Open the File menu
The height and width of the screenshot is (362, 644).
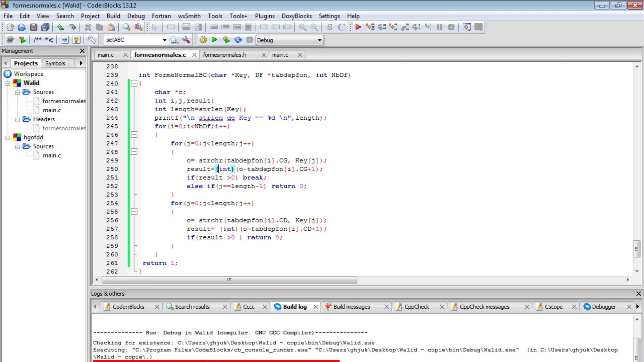click(8, 16)
